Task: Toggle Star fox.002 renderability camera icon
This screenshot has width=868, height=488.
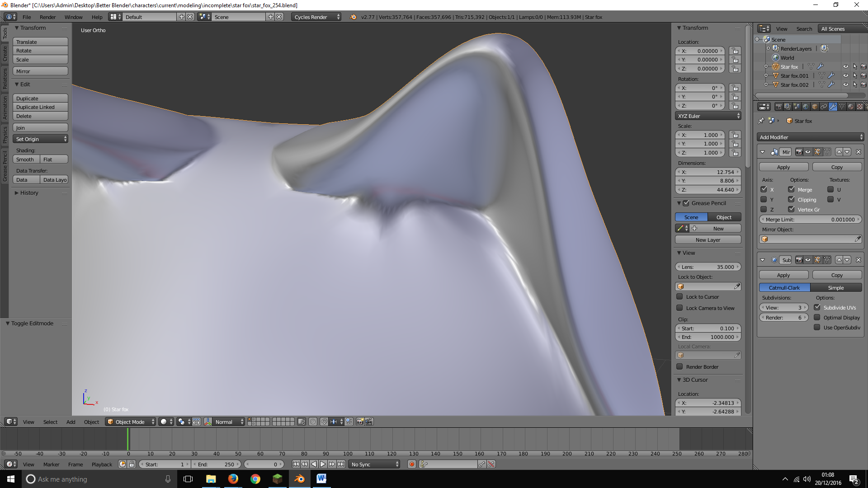Action: pyautogui.click(x=863, y=84)
